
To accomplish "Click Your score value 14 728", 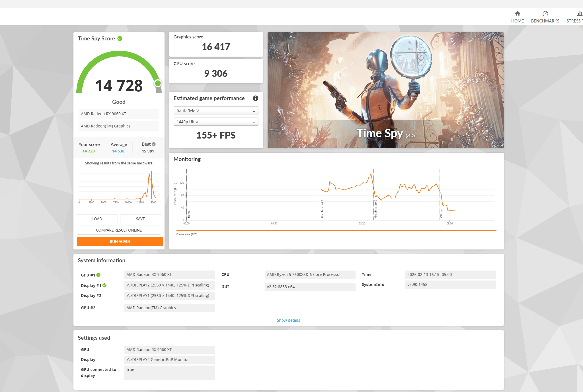I will pos(89,151).
